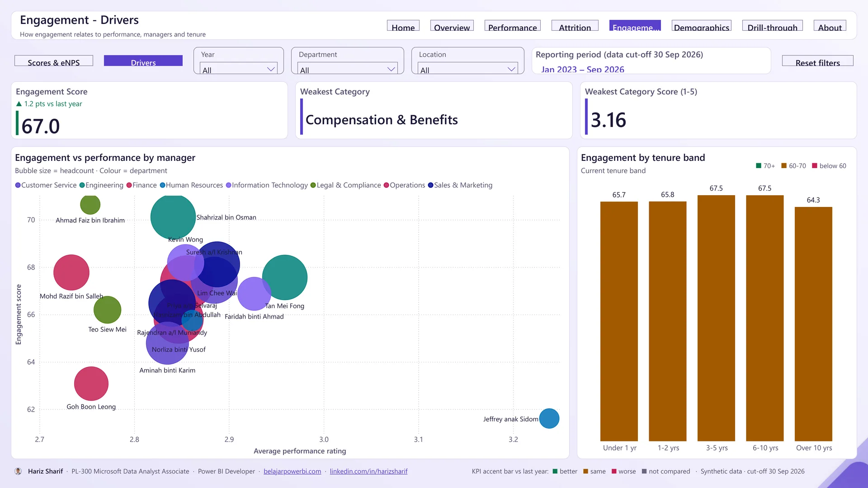Select Human Resources legend marker
This screenshot has width=868, height=488.
point(163,185)
